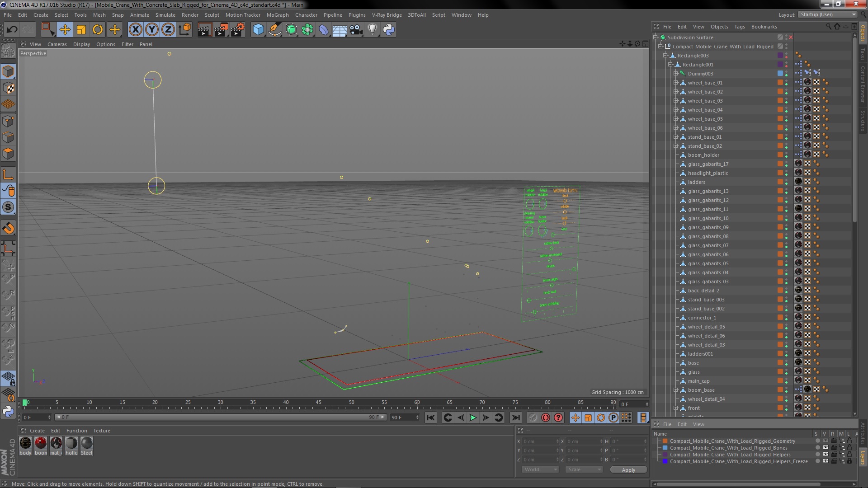This screenshot has width=868, height=488.
Task: Open the MoGraph menu
Action: pos(277,15)
